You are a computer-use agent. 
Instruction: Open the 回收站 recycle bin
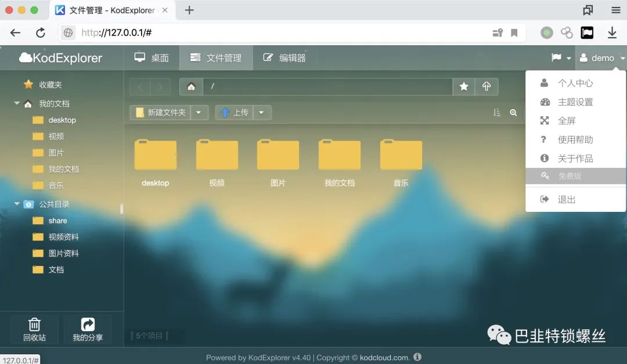pos(34,330)
